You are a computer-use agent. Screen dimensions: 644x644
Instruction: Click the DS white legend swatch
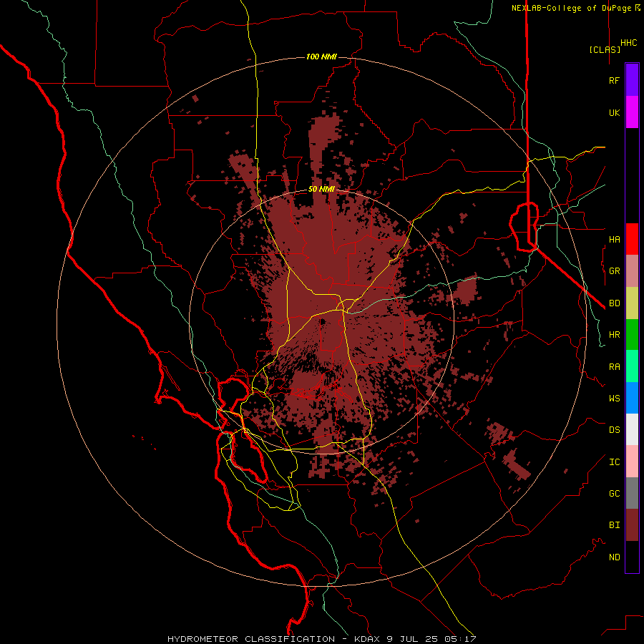click(x=632, y=429)
